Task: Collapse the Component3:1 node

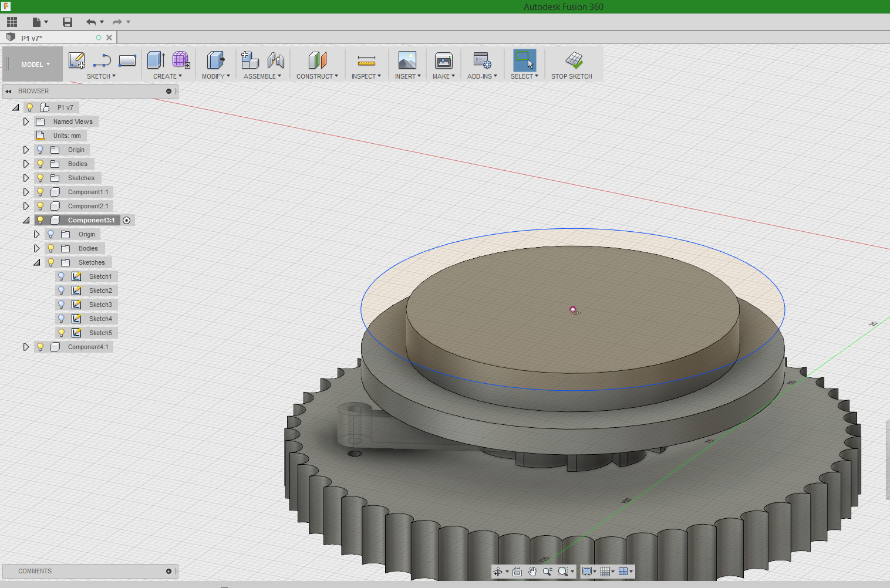Action: click(x=26, y=220)
